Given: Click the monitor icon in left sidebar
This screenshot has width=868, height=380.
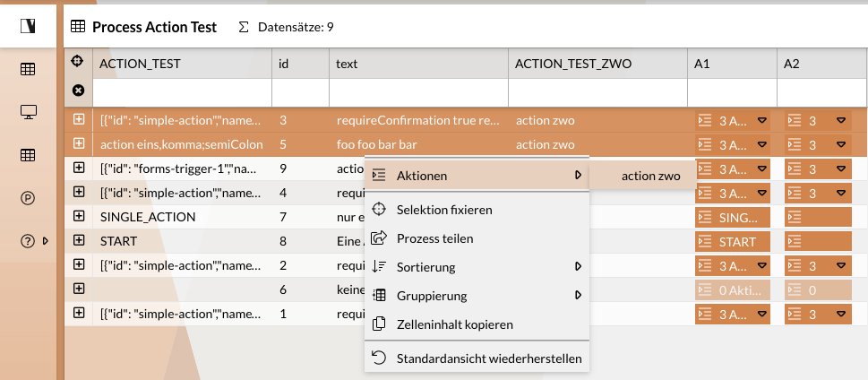Looking at the screenshot, I should tap(28, 112).
